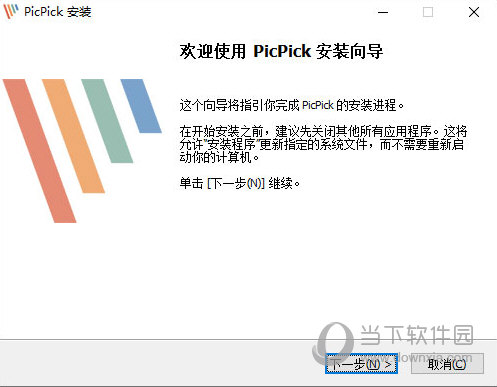Click the text 单击 [下一步(N)] 继续
The height and width of the screenshot is (387, 497).
240,183
